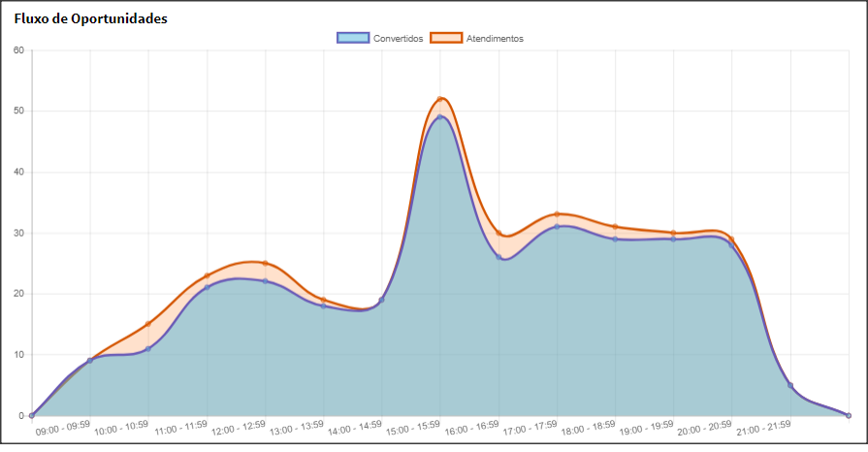Viewport: 868px width, 452px height.
Task: Toggle the Convertidos legend color box
Action: [354, 38]
